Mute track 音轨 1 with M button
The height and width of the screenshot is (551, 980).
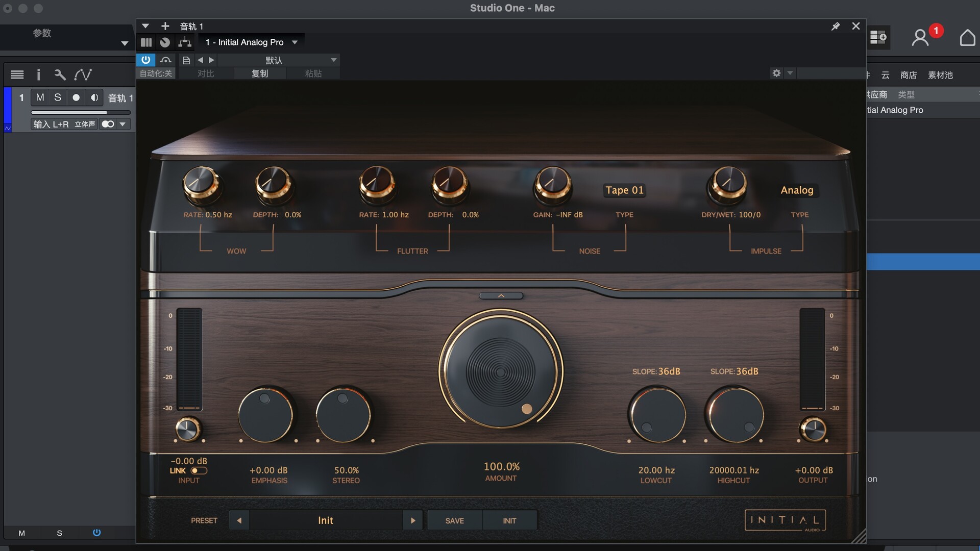[x=40, y=97]
